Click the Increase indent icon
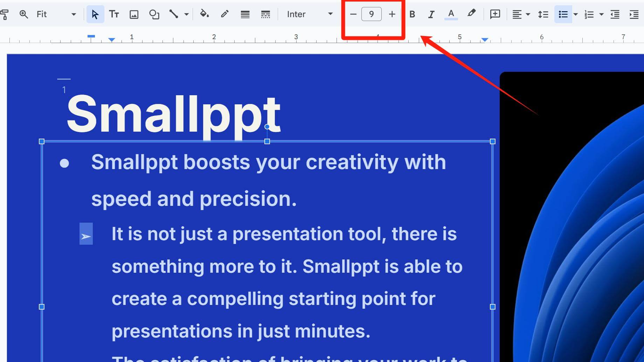644x362 pixels. coord(634,14)
